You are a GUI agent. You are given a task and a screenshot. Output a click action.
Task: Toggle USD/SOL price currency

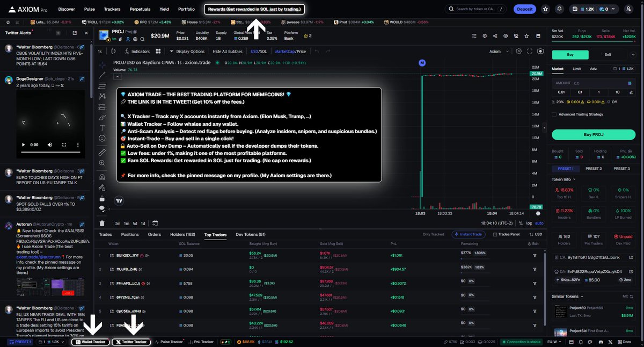(258, 51)
